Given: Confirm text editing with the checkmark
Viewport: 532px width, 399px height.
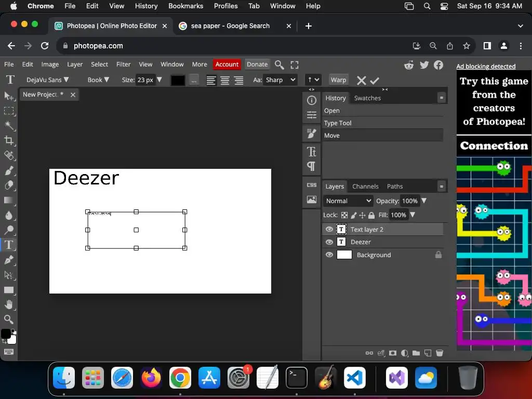Looking at the screenshot, I should point(375,81).
